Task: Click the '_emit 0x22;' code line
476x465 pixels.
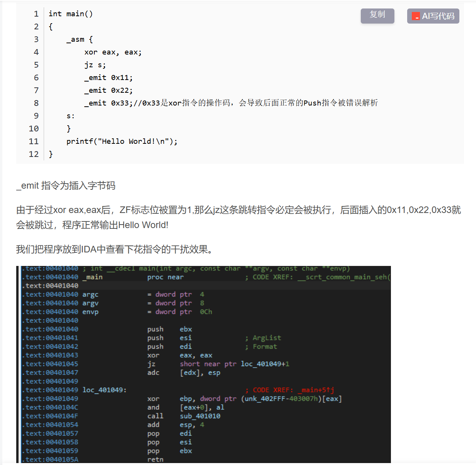Action: tap(108, 90)
